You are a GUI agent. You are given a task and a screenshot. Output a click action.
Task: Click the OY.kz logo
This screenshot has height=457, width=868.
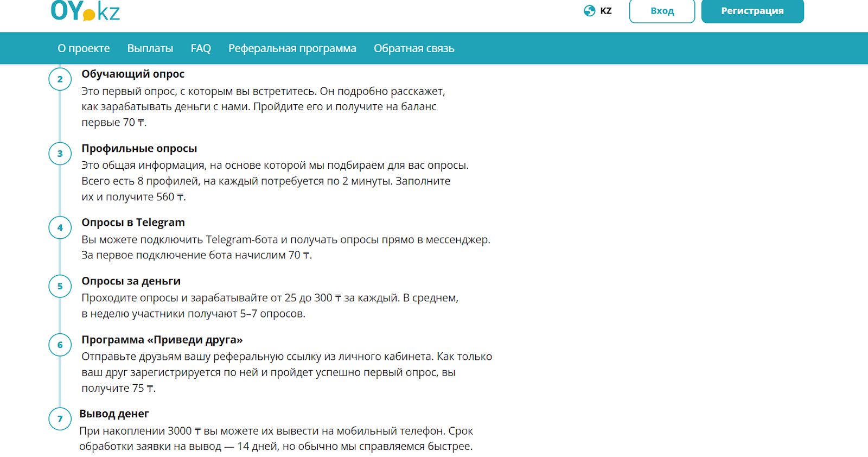[x=85, y=10]
